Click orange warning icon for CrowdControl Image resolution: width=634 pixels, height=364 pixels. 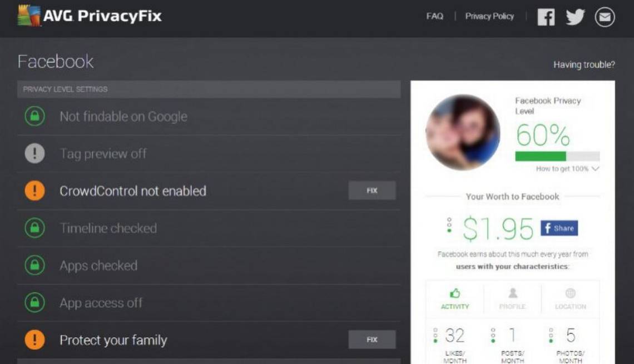coord(35,191)
